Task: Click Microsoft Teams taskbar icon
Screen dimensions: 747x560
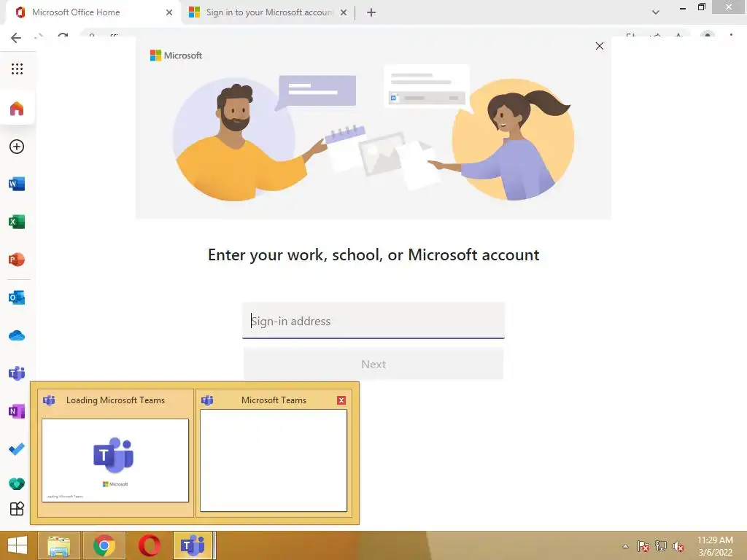Action: (193, 545)
